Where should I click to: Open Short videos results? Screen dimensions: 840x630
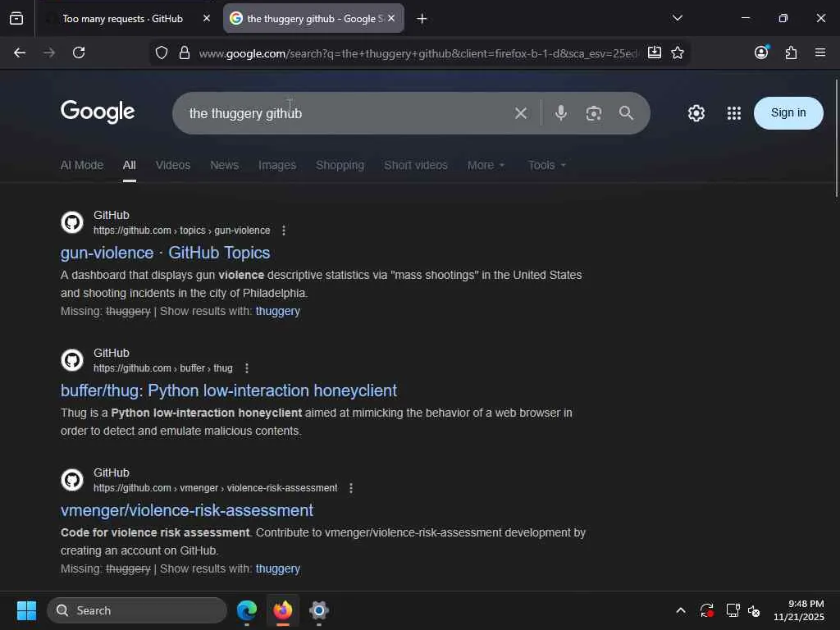click(416, 166)
